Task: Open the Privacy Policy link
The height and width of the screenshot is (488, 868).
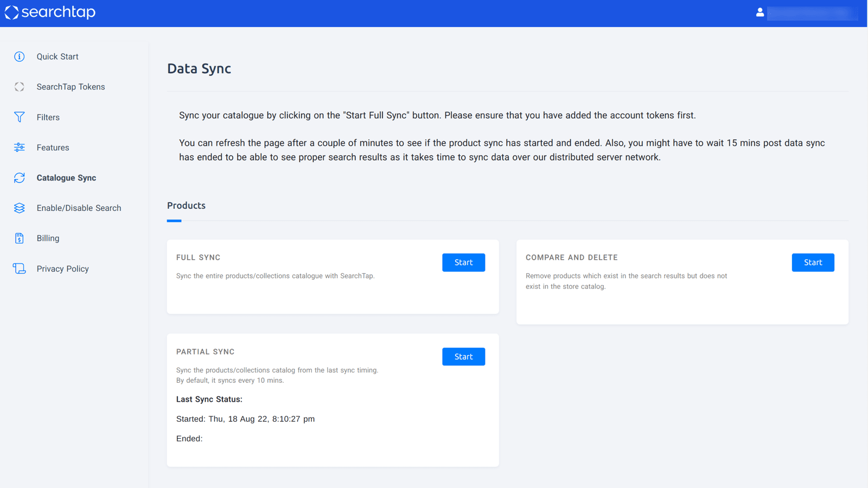Action: (62, 269)
